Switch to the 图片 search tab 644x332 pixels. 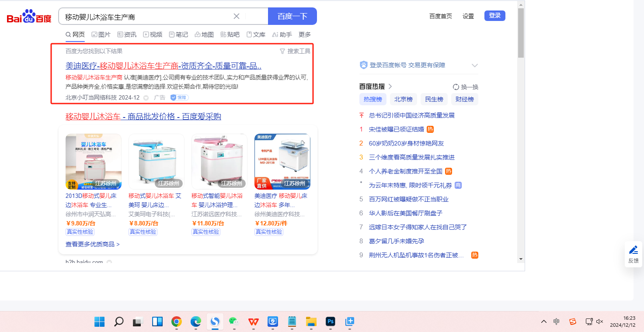coord(101,35)
